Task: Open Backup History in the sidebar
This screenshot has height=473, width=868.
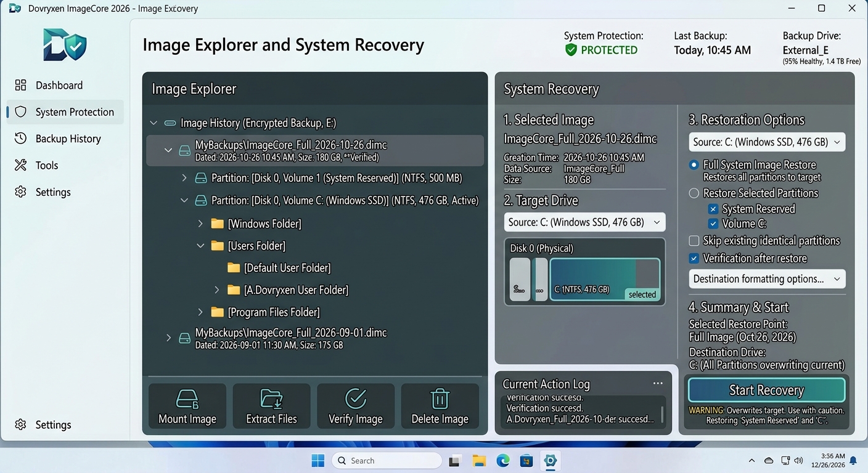Action: (65, 139)
